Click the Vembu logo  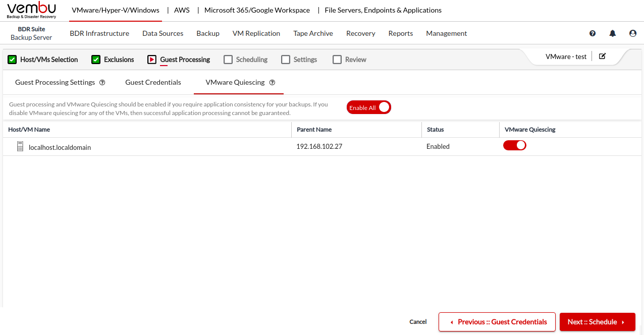(31, 10)
